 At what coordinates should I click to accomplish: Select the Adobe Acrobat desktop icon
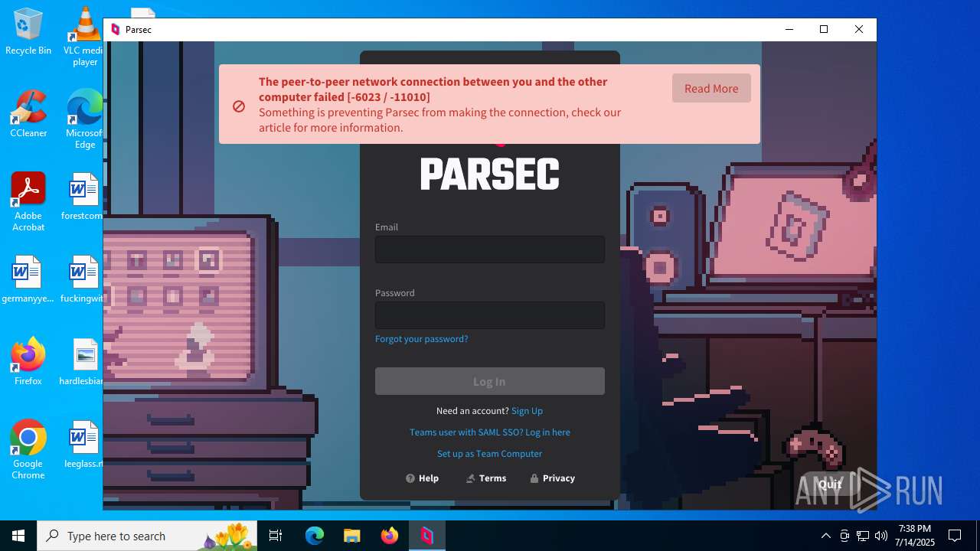pyautogui.click(x=28, y=202)
